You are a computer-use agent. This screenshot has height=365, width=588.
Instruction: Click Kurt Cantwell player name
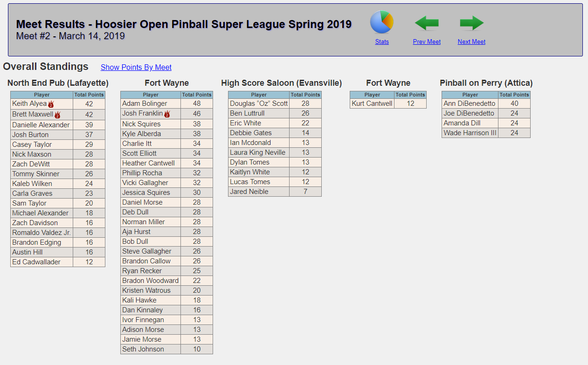pos(372,103)
